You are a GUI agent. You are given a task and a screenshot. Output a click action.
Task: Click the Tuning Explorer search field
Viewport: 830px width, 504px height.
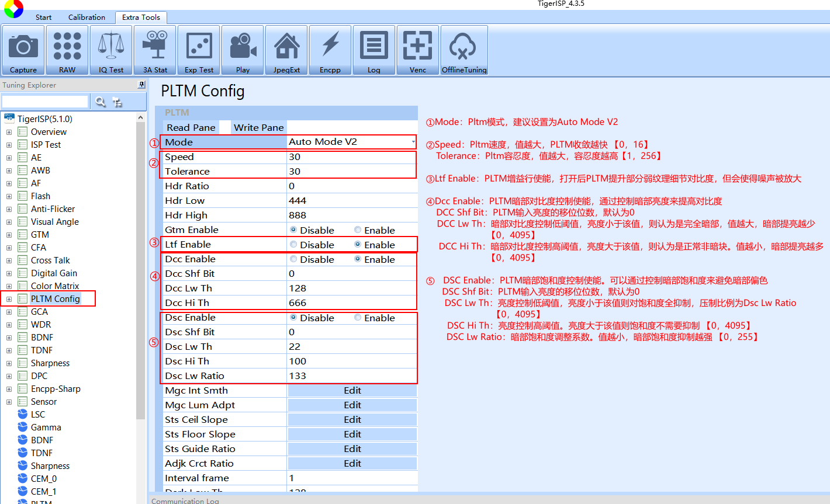pyautogui.click(x=45, y=102)
